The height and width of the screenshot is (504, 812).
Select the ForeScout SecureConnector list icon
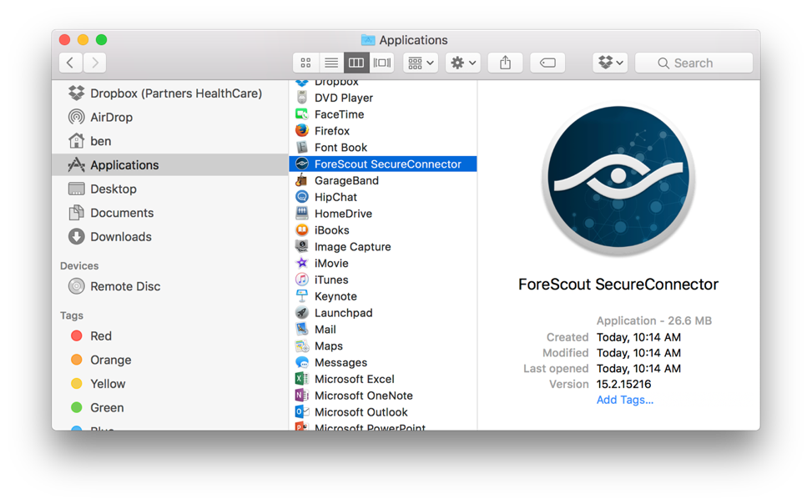point(302,164)
